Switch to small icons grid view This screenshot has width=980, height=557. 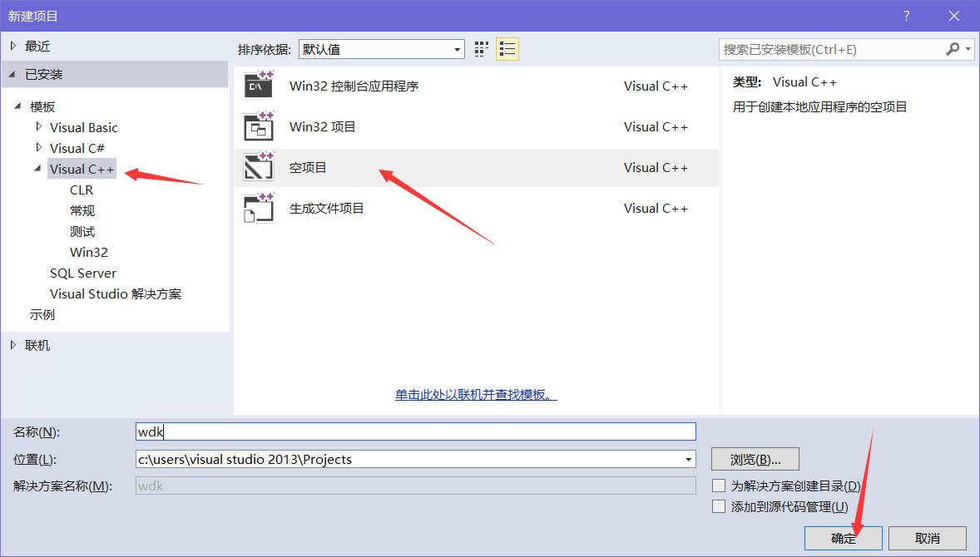pos(481,49)
